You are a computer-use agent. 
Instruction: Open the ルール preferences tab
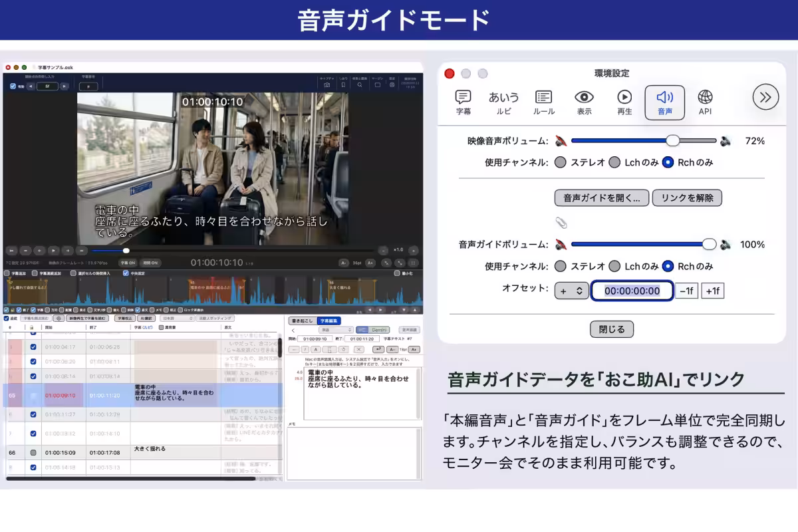[x=544, y=102]
